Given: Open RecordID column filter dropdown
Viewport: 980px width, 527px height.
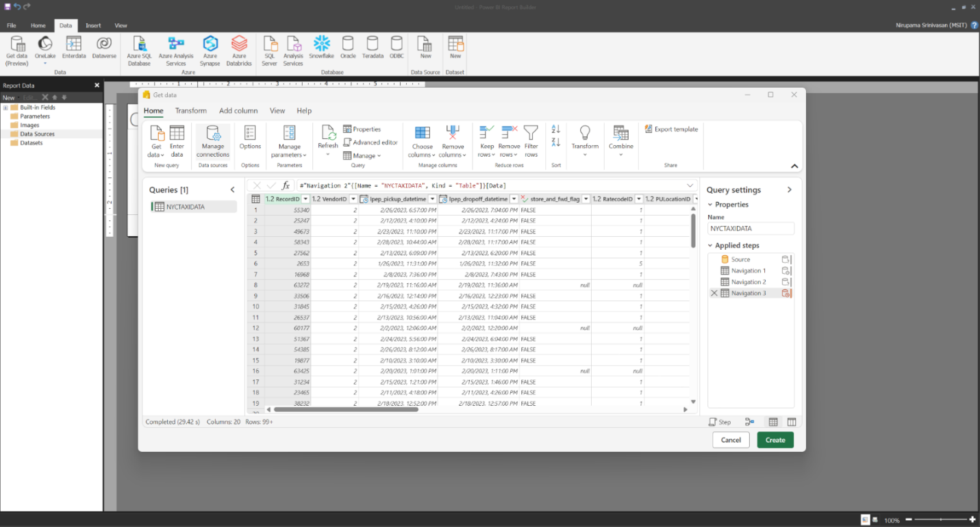Looking at the screenshot, I should click(x=305, y=199).
